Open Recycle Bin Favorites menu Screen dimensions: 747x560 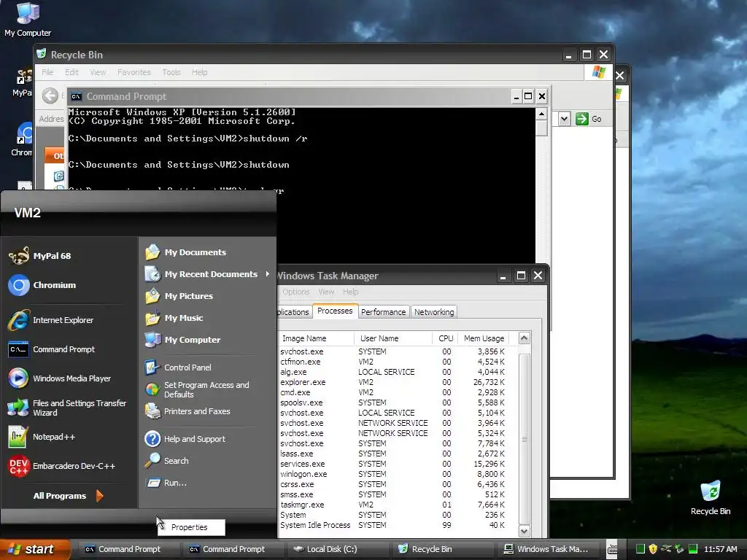coord(134,72)
